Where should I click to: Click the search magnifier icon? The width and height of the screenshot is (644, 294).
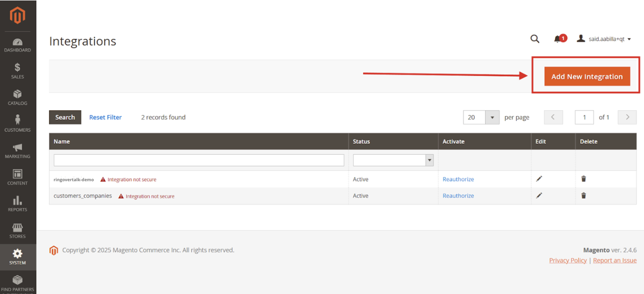[x=535, y=39]
